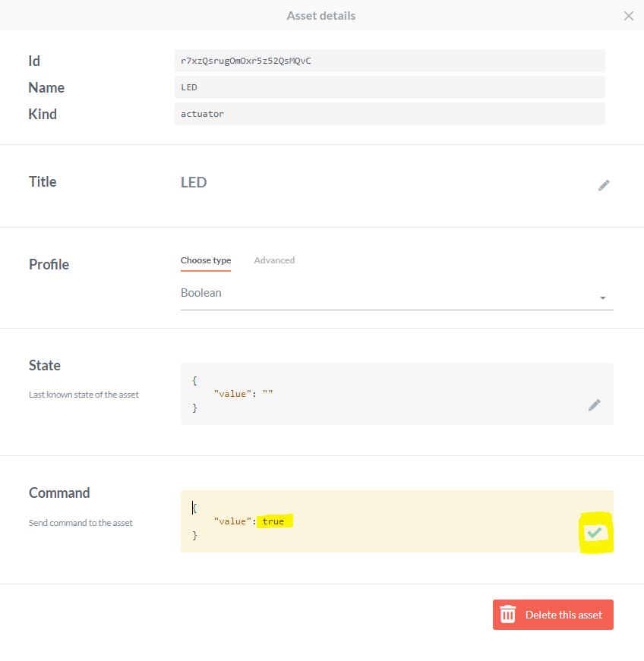Open the Boolean type selector
This screenshot has width=644, height=661.
pos(387,293)
